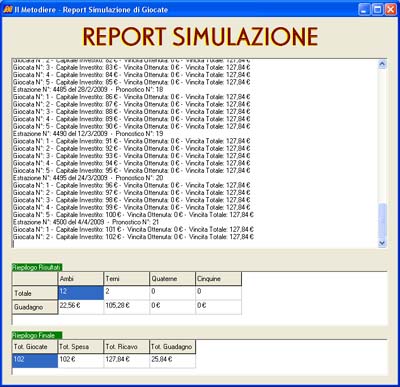Select the Cinquine total cell showing 0
This screenshot has height=387, width=400.
[x=218, y=293]
